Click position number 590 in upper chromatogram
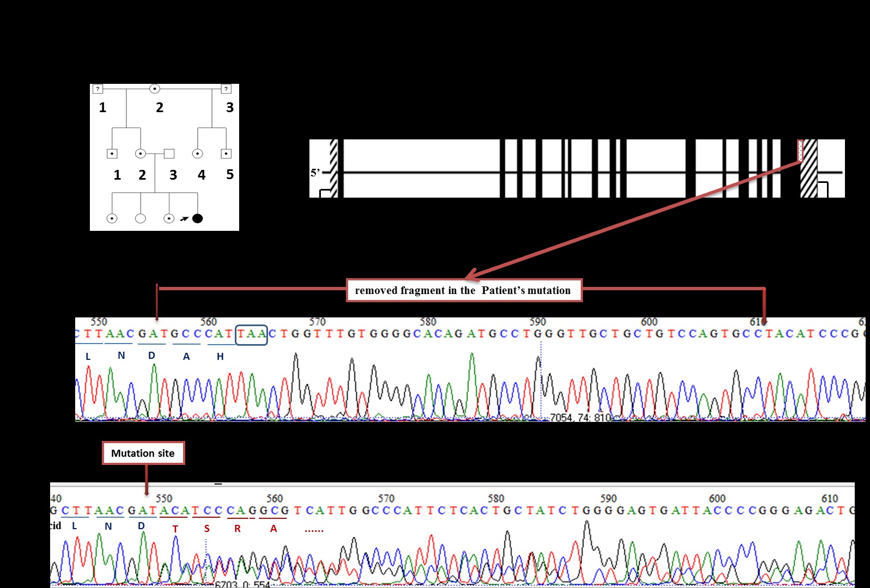The image size is (870, 588). (x=537, y=322)
